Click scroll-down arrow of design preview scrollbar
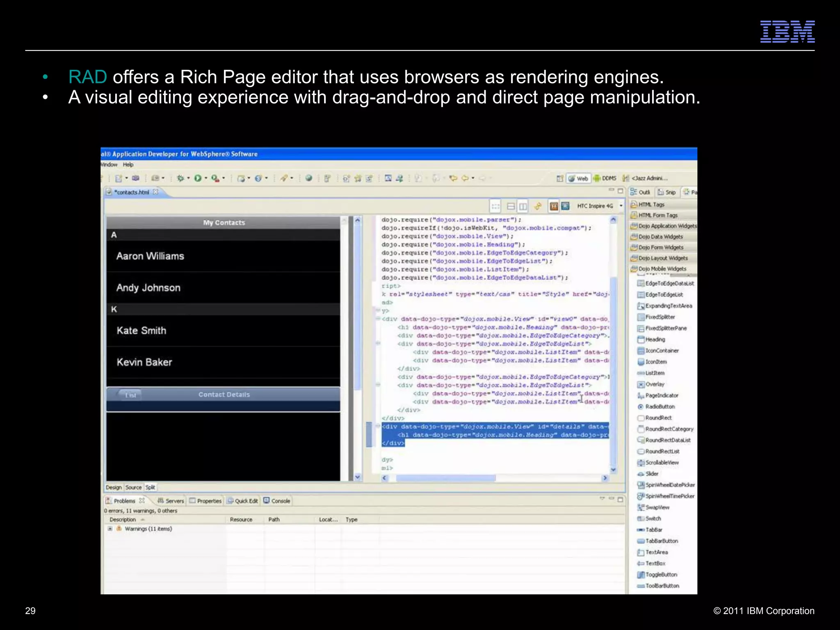The width and height of the screenshot is (840, 630). [357, 477]
